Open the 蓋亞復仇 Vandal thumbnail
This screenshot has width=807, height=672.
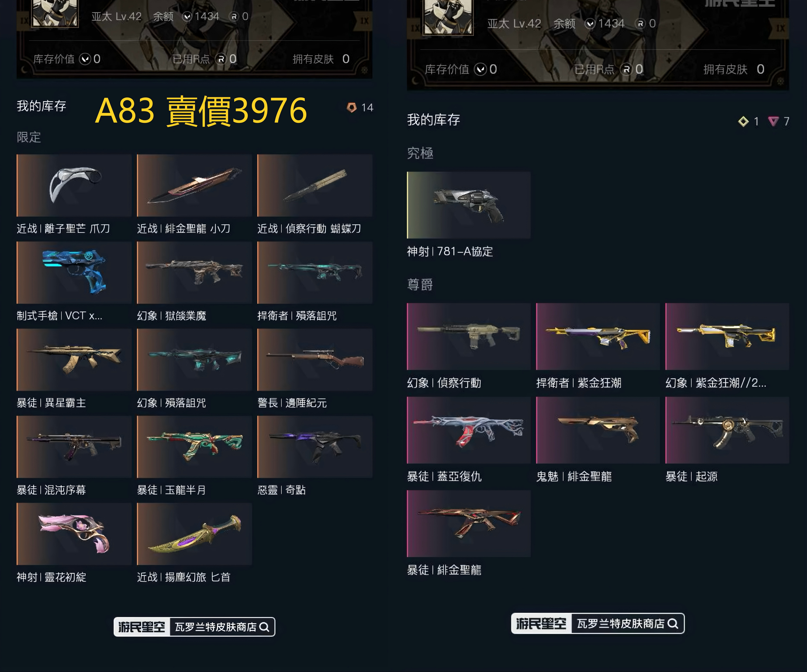[x=468, y=430]
